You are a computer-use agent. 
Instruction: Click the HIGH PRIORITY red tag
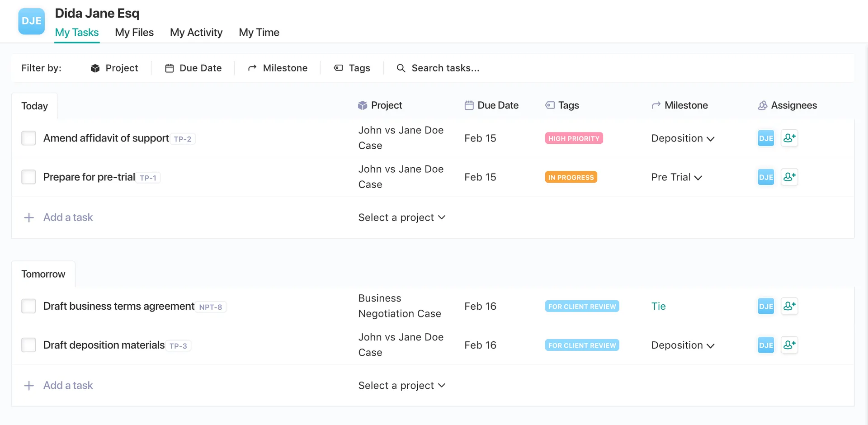pos(574,138)
